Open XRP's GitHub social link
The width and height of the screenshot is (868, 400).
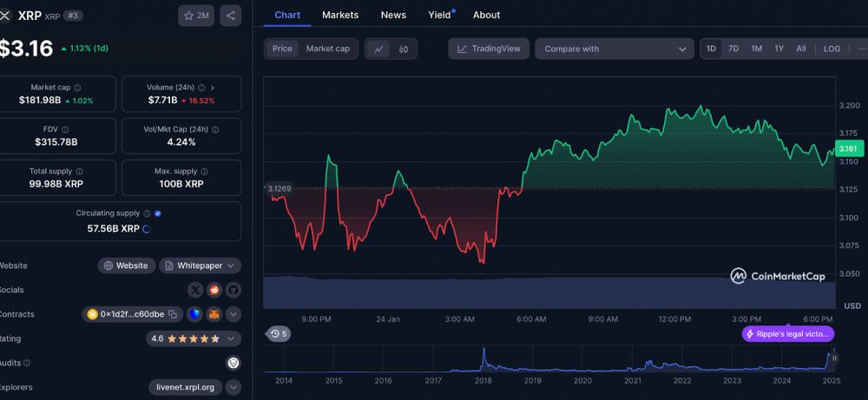click(x=233, y=290)
